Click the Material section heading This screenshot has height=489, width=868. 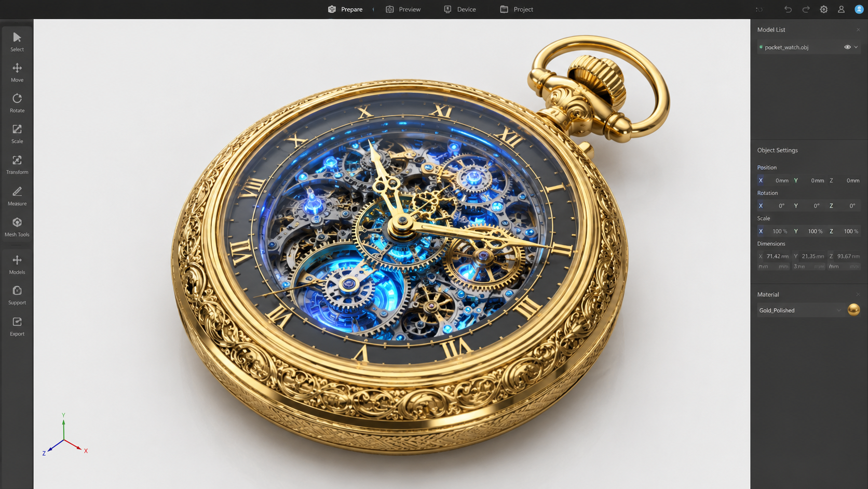pos(768,295)
